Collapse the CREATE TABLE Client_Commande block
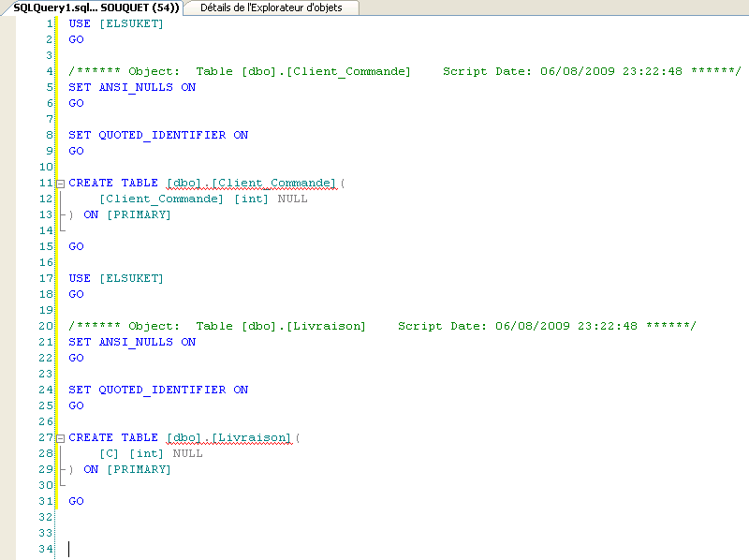Viewport: 749px width, 560px height. (61, 184)
